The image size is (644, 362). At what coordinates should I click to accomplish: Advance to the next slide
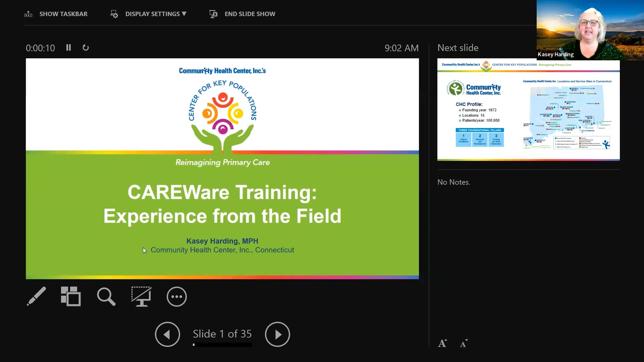[277, 334]
